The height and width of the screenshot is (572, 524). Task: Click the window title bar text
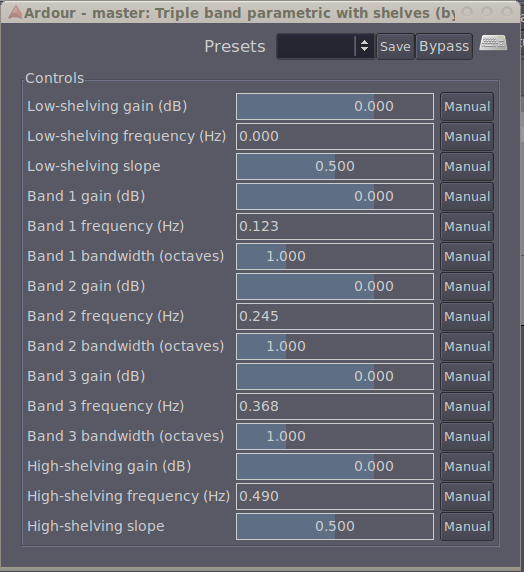tap(239, 13)
